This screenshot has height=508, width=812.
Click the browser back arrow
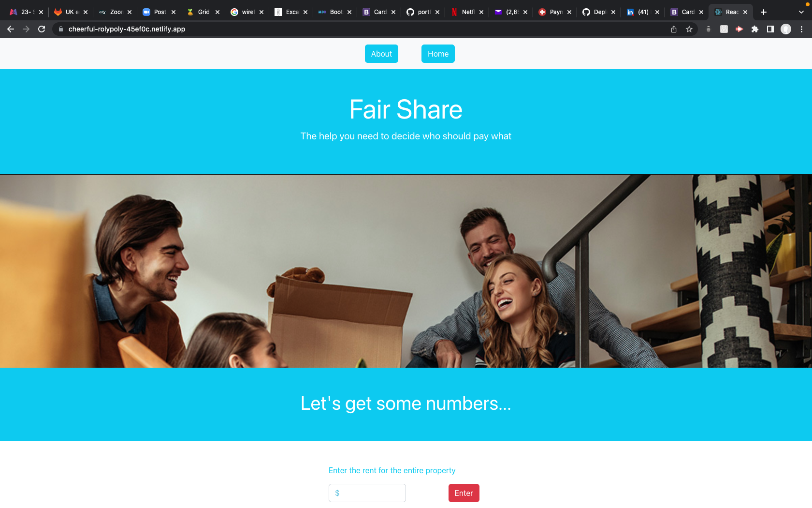(11, 29)
